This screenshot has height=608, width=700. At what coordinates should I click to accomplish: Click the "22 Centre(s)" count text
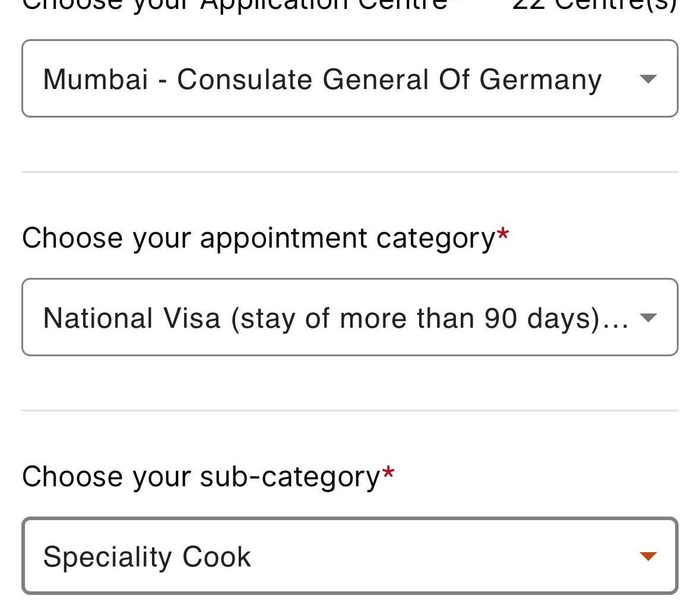coord(594,5)
